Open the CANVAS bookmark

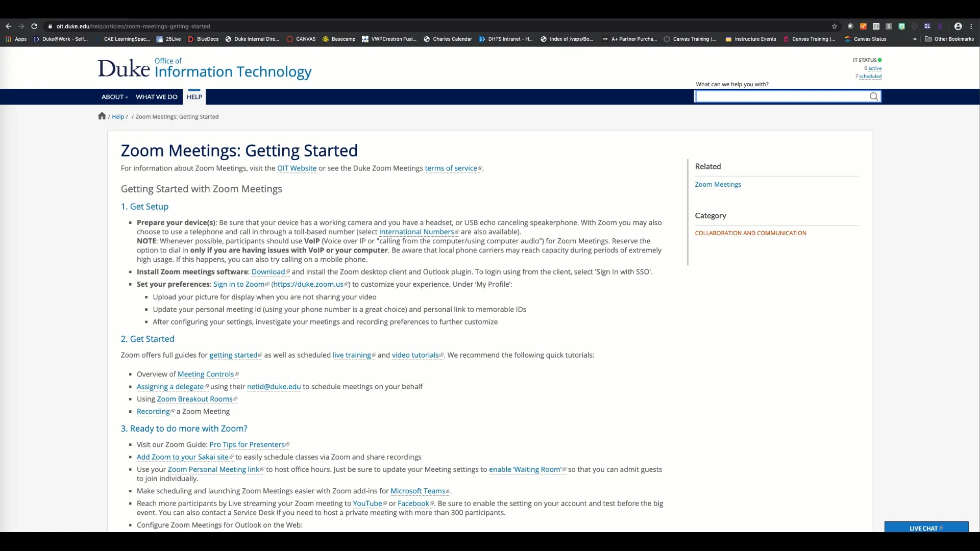pyautogui.click(x=301, y=39)
